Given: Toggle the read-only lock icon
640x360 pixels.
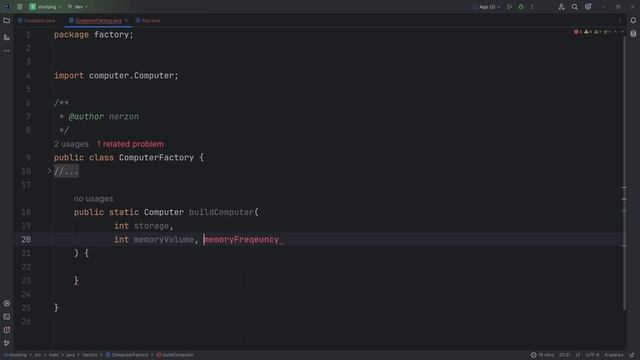Looking at the screenshot, I should (632, 355).
